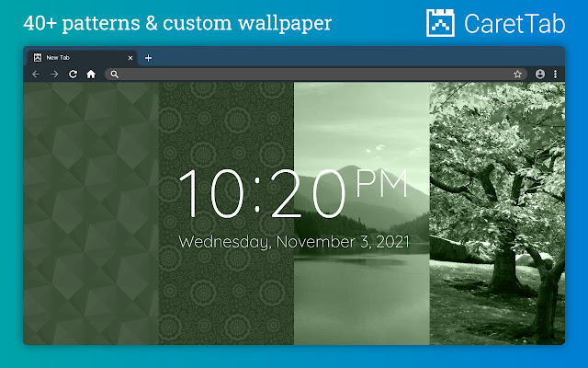
Task: Open a new tab with plus button
Action: (x=148, y=58)
